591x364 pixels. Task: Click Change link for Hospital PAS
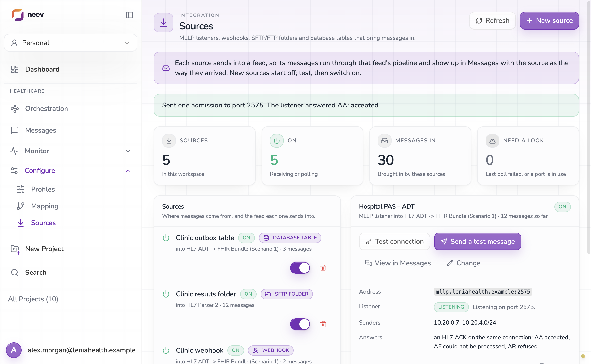(x=463, y=263)
